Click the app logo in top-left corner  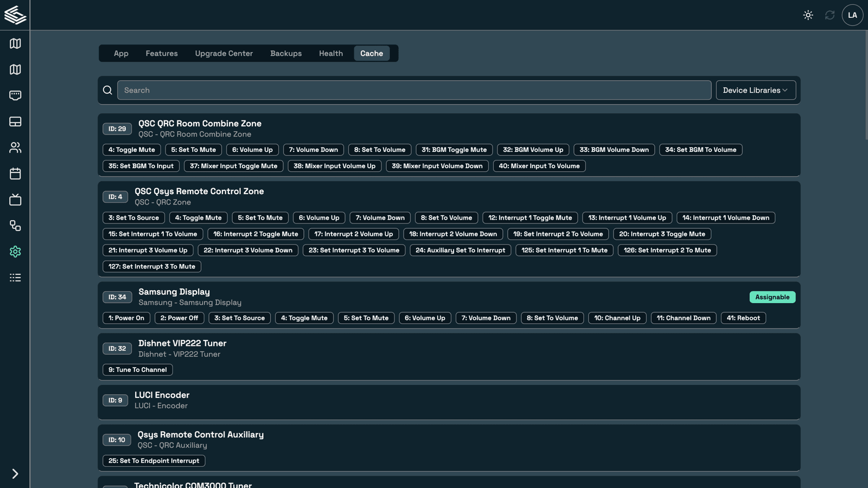point(15,15)
